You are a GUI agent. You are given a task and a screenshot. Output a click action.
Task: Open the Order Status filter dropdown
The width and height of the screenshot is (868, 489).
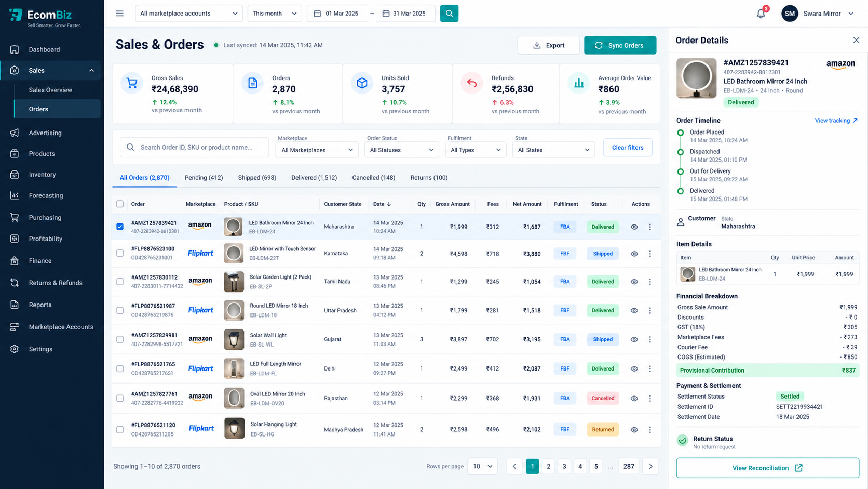pos(402,150)
